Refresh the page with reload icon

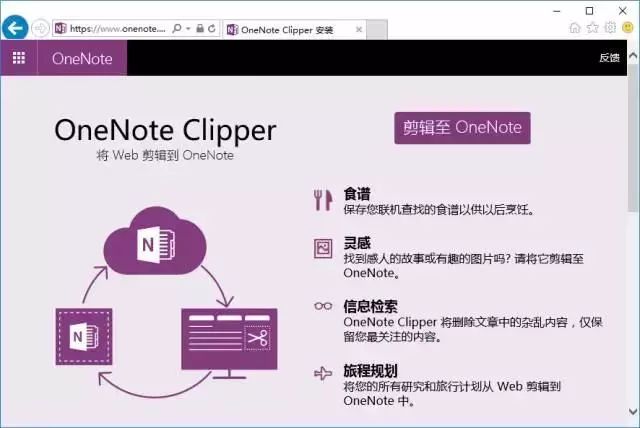211,28
